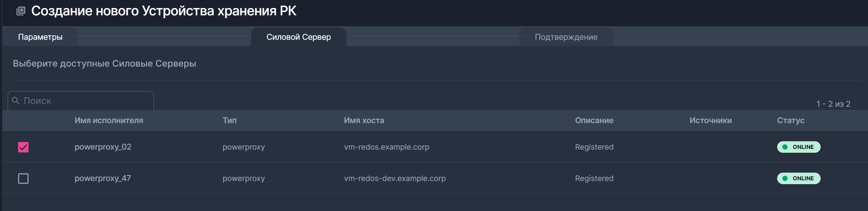The image size is (868, 211).
Task: Sort by Имя хоста column header
Action: pos(364,120)
